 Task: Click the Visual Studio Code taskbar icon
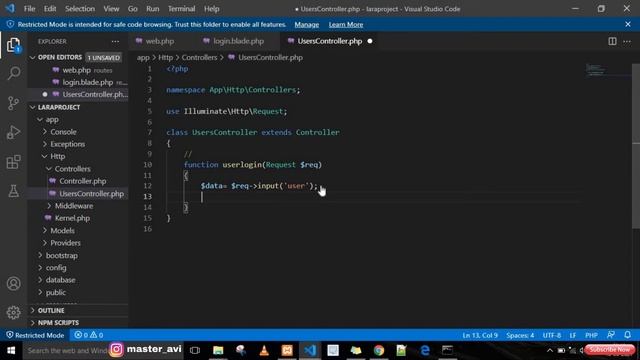tap(310, 350)
